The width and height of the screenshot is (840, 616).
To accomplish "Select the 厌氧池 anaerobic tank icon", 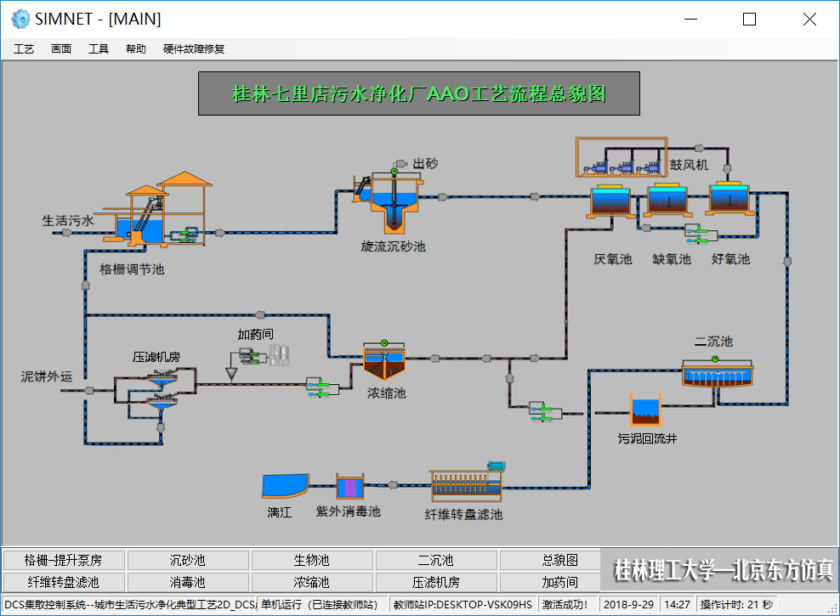I will pos(610,201).
